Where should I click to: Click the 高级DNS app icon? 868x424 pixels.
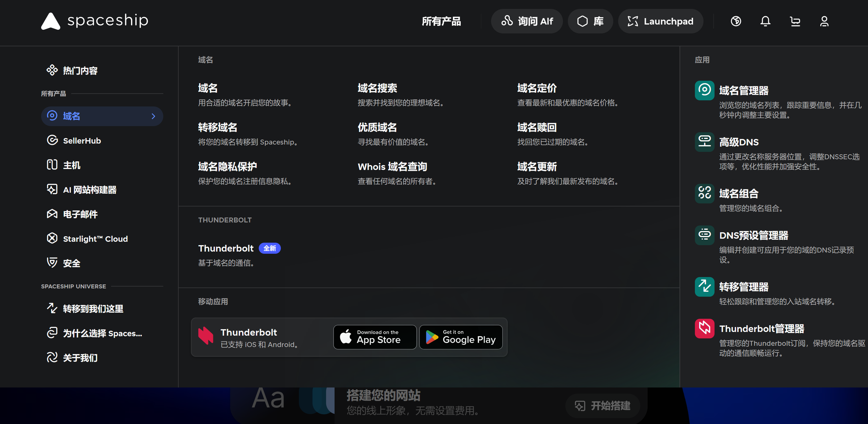coord(704,142)
